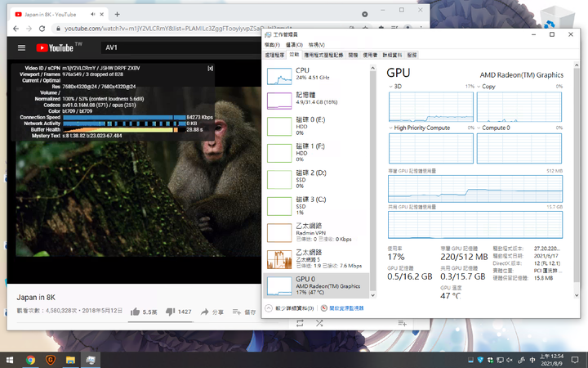Viewport: 588px width, 368px height.
Task: Open the 檢視(V) menu in Task Manager
Action: point(317,45)
